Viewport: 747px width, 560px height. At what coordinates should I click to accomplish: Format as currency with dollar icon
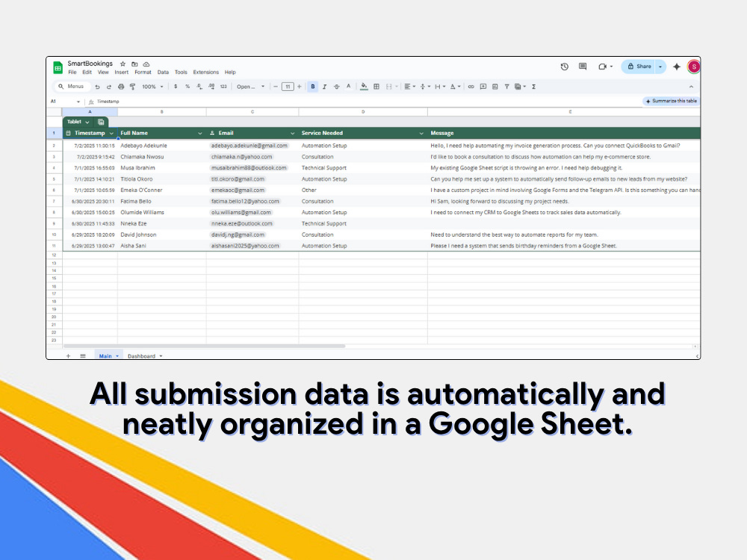click(x=176, y=87)
